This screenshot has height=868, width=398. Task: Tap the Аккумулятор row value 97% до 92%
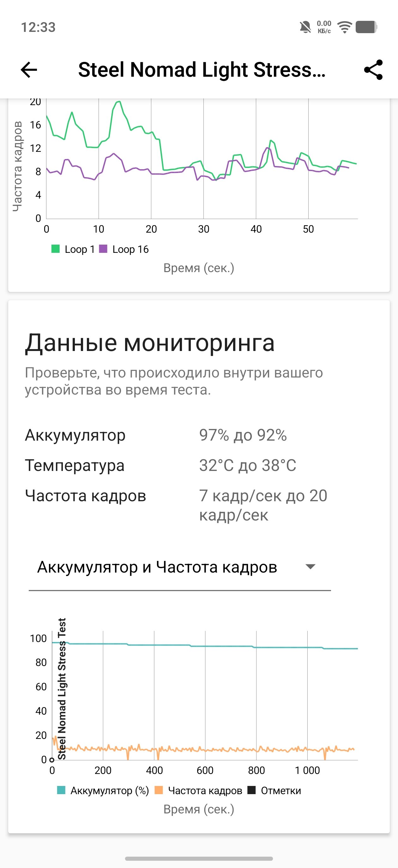click(243, 435)
